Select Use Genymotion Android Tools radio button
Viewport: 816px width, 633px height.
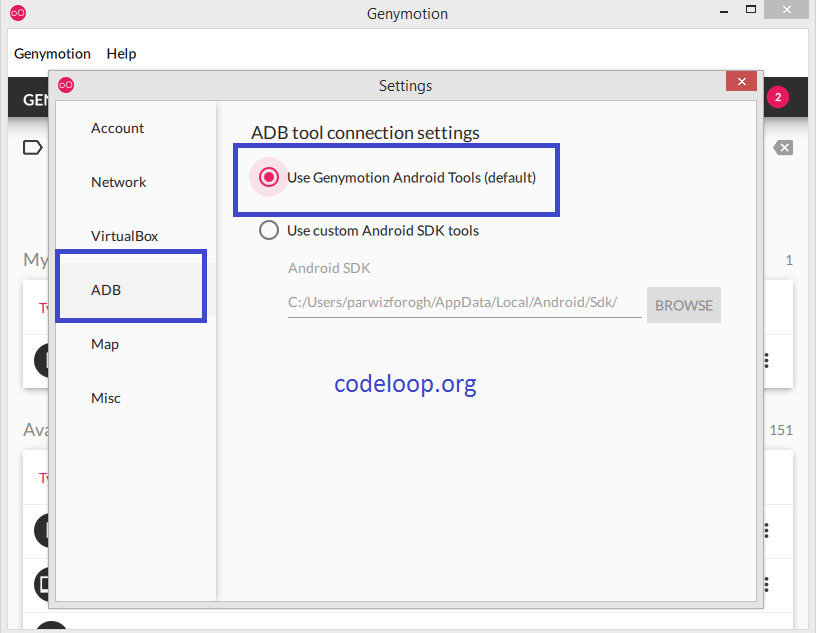coord(269,178)
